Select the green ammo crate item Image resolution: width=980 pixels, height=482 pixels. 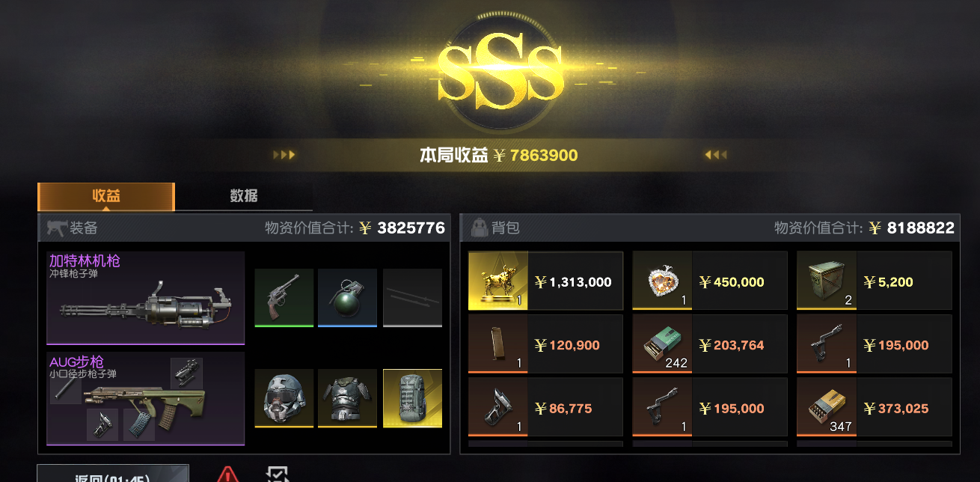826,281
